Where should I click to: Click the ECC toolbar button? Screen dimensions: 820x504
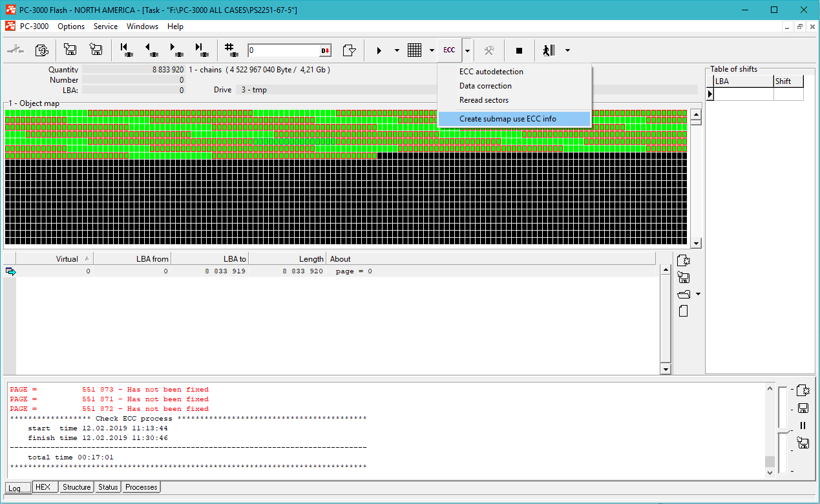[449, 50]
